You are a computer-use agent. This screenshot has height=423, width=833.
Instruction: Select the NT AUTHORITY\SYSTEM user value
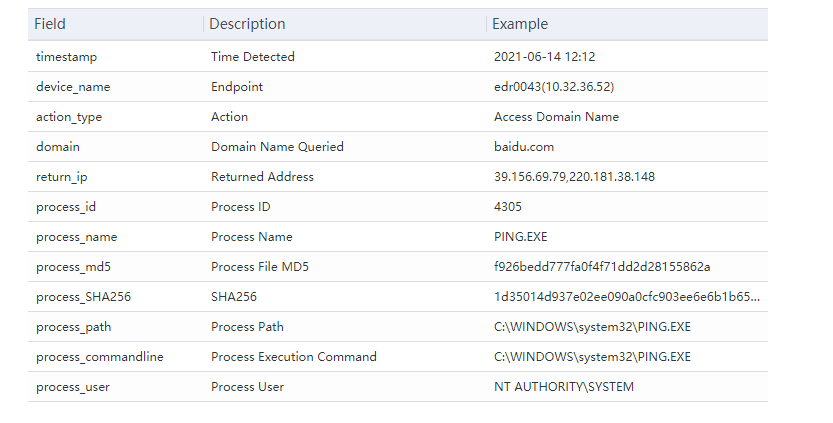[x=563, y=387]
